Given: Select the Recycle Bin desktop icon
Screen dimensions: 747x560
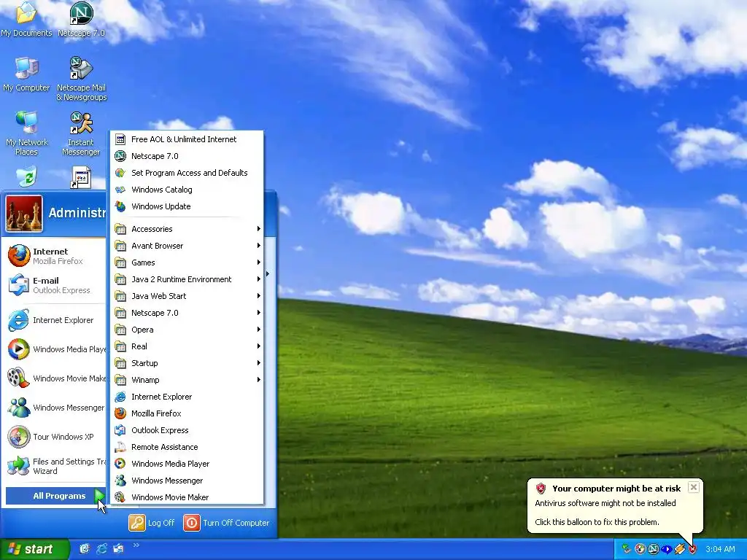Looking at the screenshot, I should [x=27, y=176].
